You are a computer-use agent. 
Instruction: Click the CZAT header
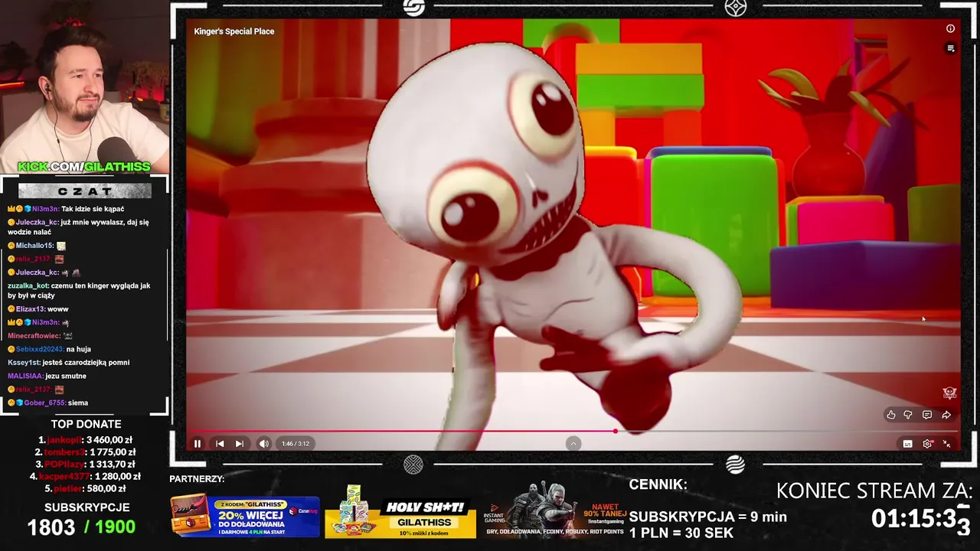click(x=85, y=191)
